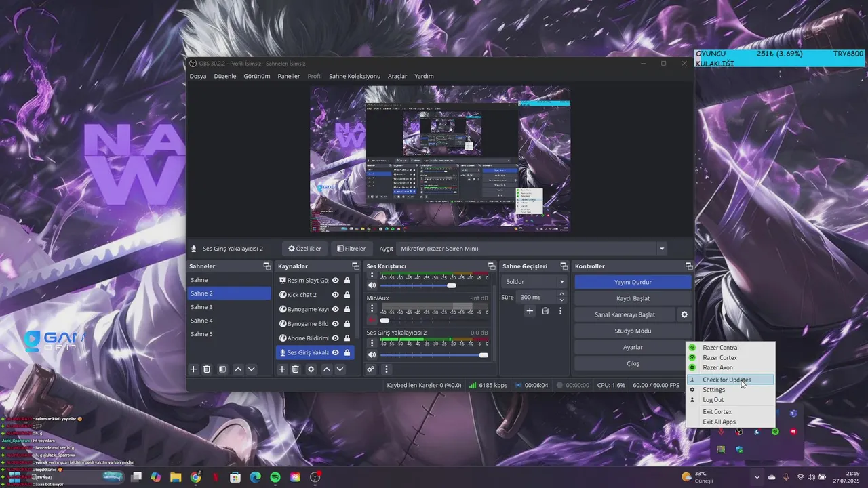
Task: Add a scene transition with plus icon
Action: [x=530, y=311]
